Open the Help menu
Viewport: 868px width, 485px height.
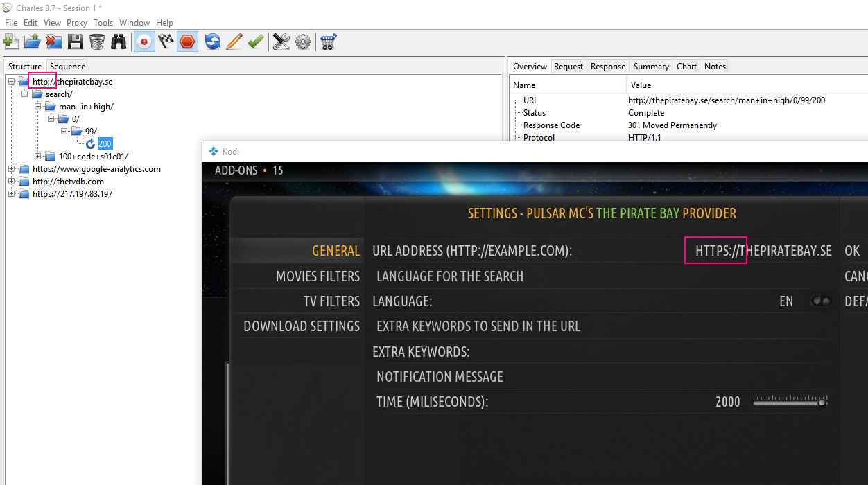(164, 23)
